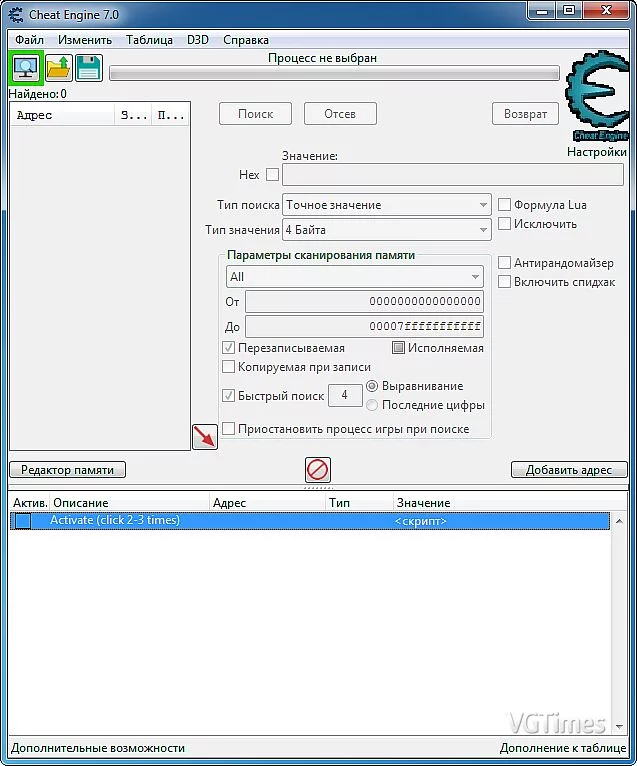Click the От start address field
Viewport: 637px width, 766px height.
(364, 301)
